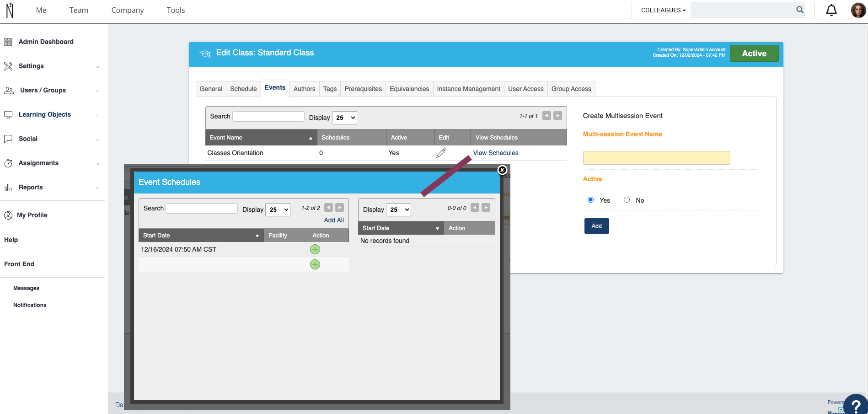The height and width of the screenshot is (414, 868).
Task: Select No for Active
Action: [x=627, y=200]
